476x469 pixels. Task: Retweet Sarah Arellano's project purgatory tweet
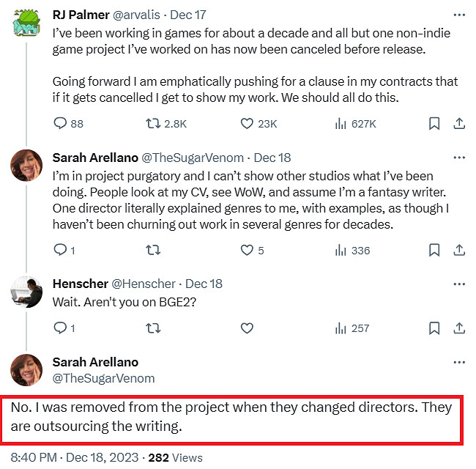[154, 251]
